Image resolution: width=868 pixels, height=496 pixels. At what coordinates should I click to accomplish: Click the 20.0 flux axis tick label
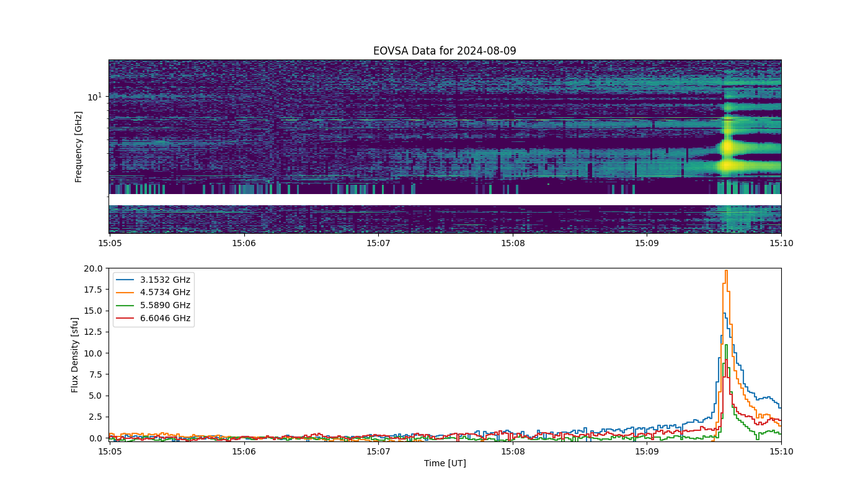[94, 268]
